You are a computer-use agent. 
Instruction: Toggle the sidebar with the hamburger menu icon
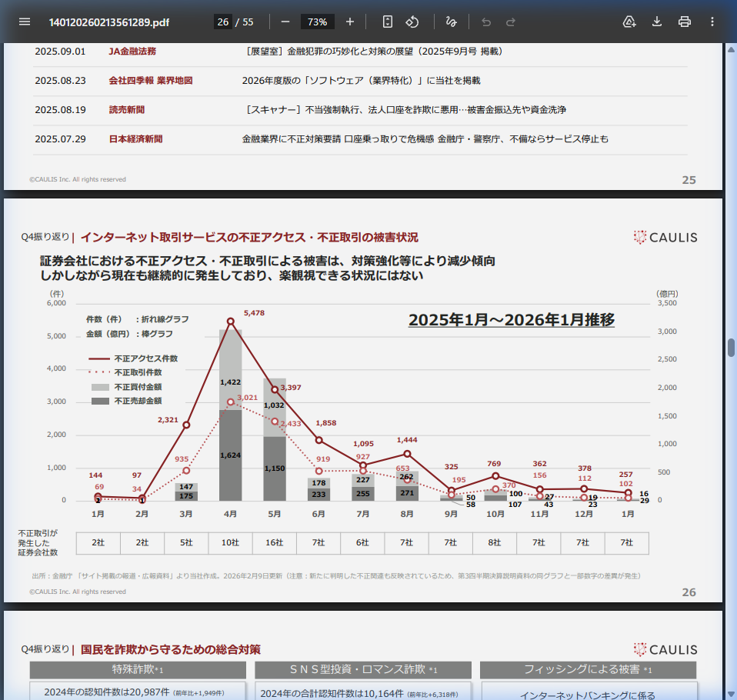(25, 22)
